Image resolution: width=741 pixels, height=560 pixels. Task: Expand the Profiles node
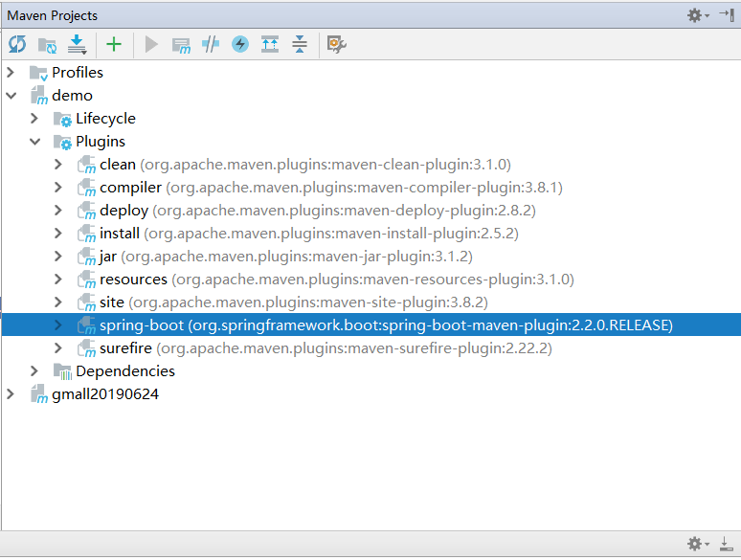click(11, 73)
